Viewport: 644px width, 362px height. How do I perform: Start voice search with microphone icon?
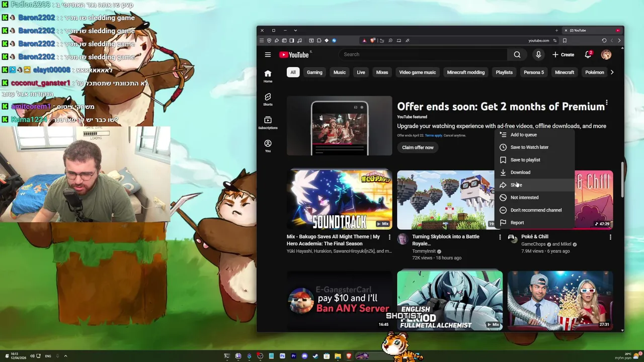click(538, 54)
